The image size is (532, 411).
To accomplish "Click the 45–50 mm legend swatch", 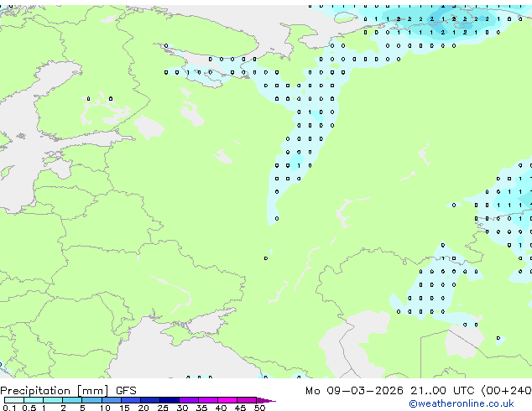I will (247, 400).
